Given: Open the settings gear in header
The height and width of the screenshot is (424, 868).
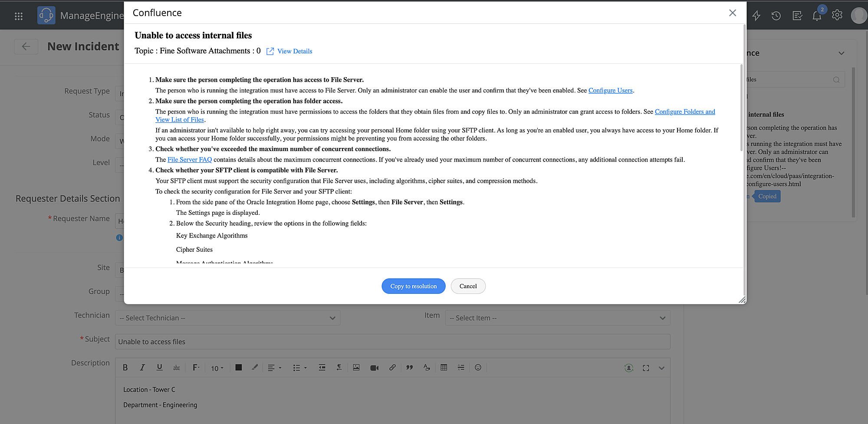Looking at the screenshot, I should pyautogui.click(x=837, y=15).
